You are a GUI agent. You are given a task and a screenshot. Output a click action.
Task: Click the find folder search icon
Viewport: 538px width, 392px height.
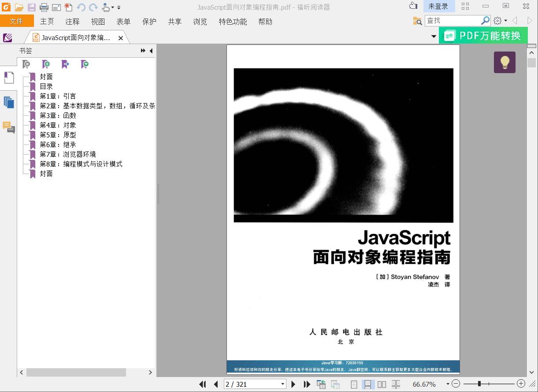[417, 21]
